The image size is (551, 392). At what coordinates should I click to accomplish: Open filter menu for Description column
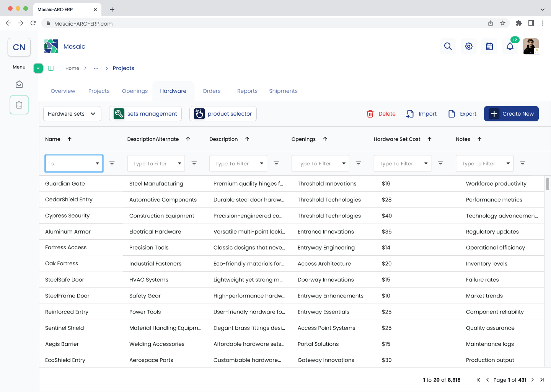click(276, 163)
